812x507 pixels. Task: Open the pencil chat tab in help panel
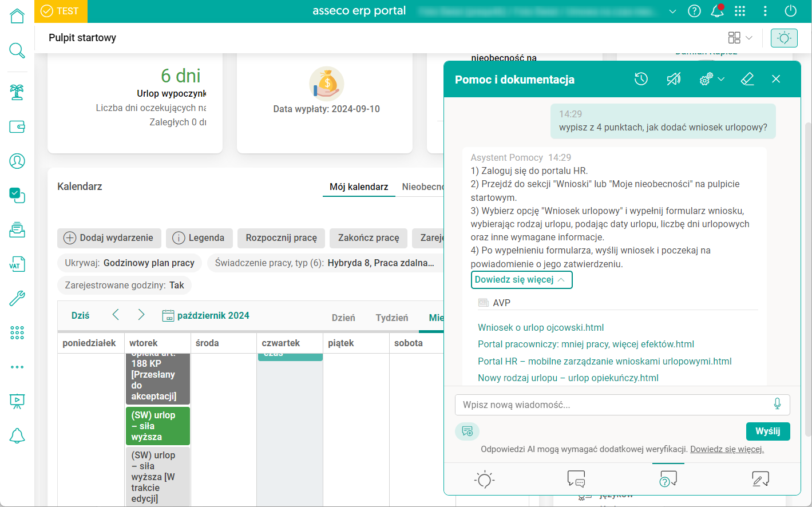pyautogui.click(x=760, y=479)
